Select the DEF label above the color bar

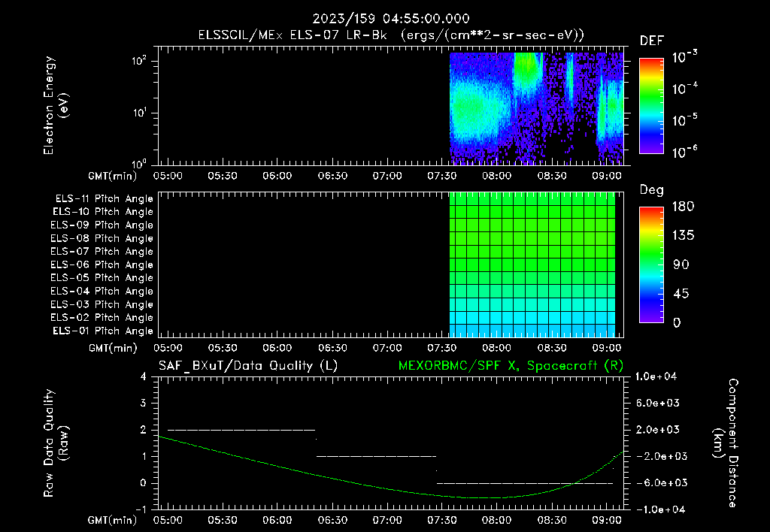651,41
